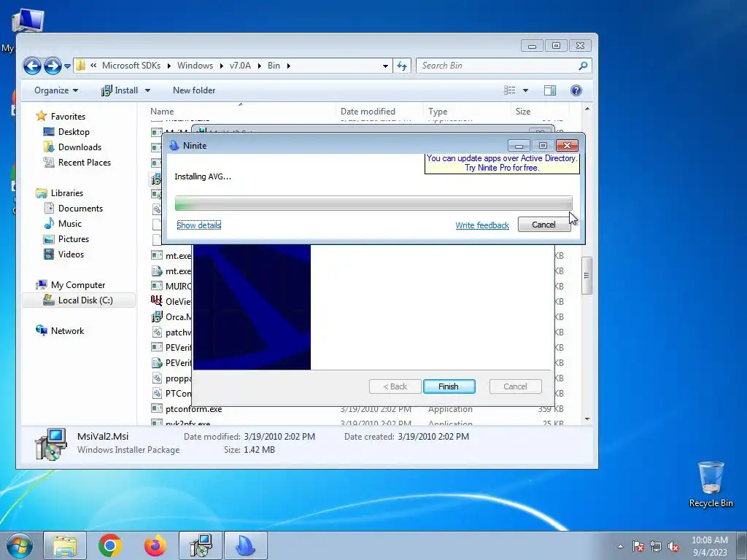The image size is (747, 560).
Task: Sort by the Type column header
Action: [x=466, y=112]
